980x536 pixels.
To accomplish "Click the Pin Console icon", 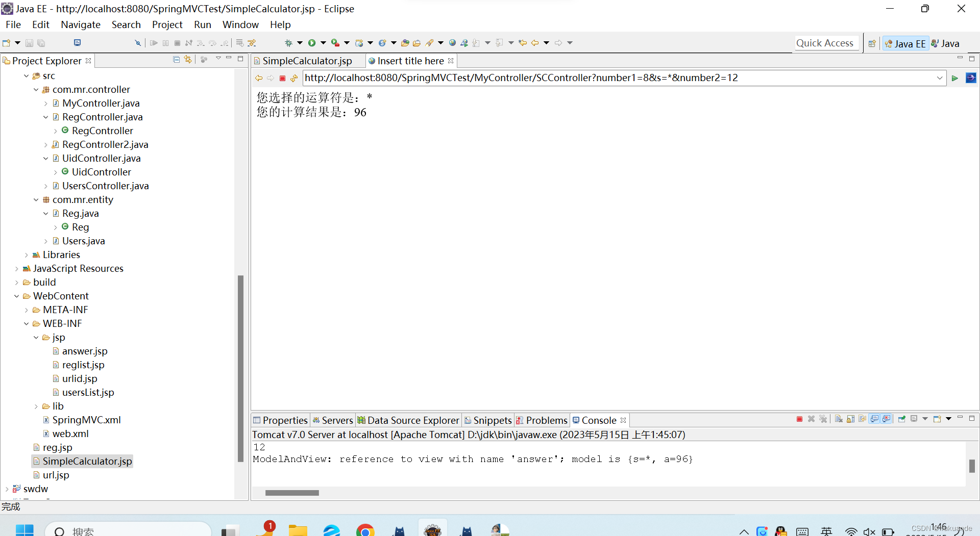I will (x=901, y=419).
